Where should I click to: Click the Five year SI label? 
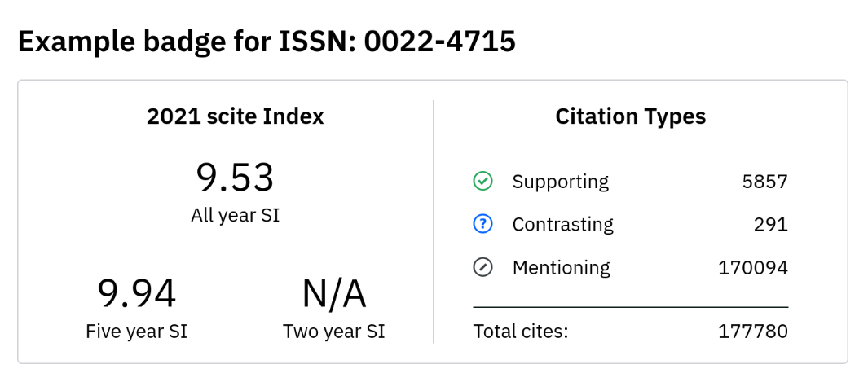[x=137, y=332]
